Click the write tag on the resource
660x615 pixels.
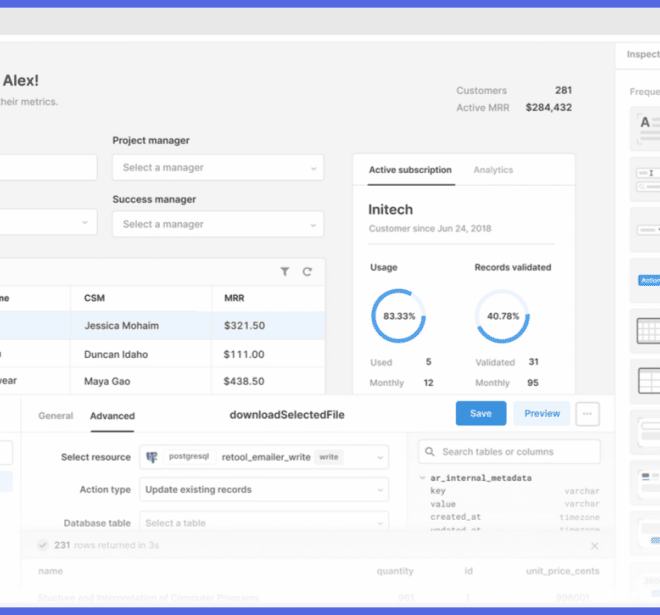pos(329,457)
